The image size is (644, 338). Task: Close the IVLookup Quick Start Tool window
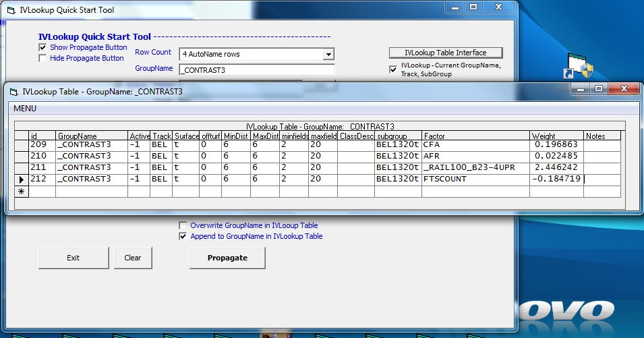[x=498, y=8]
